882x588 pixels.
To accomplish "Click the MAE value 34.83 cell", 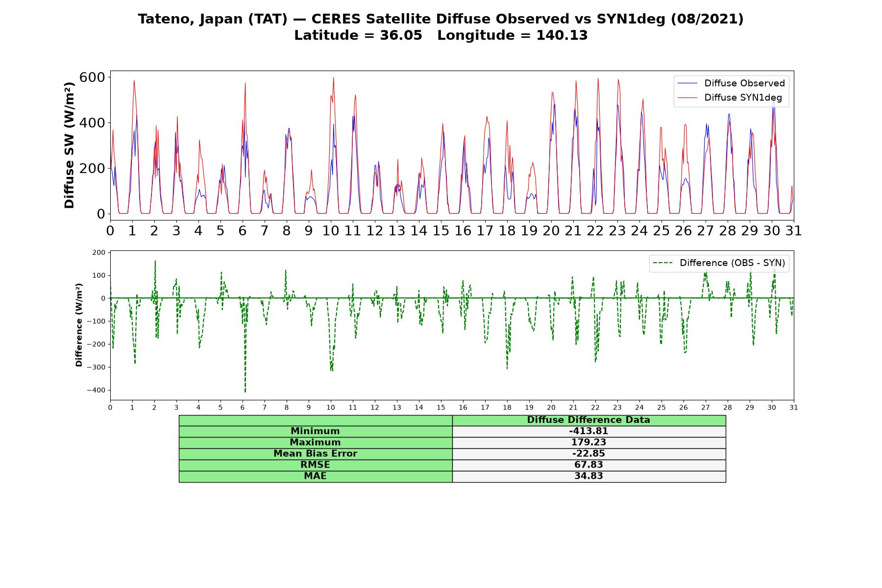I will (x=588, y=476).
